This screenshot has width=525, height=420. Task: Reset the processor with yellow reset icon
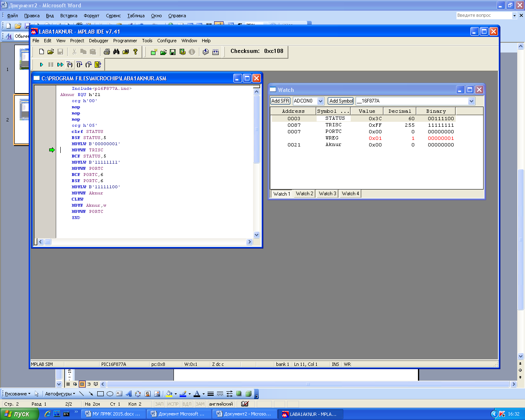click(98, 64)
